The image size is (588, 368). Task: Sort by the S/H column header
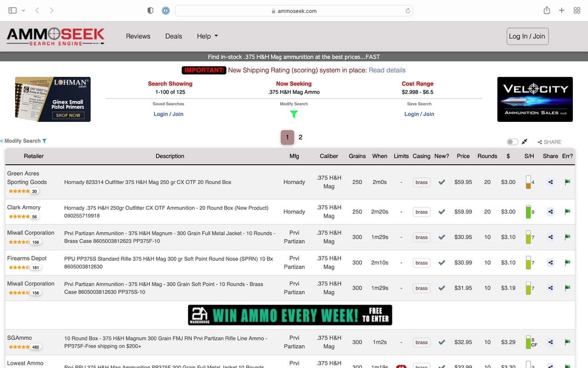529,156
